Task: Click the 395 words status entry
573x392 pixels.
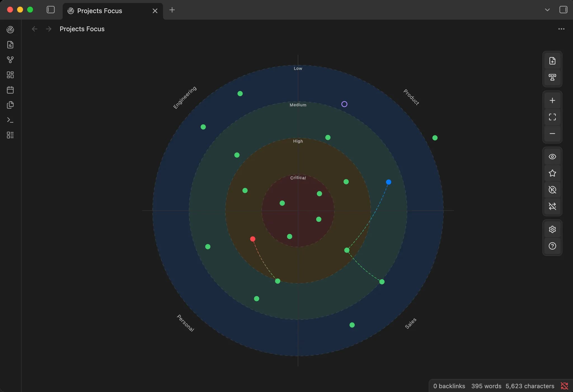Action: click(486, 386)
